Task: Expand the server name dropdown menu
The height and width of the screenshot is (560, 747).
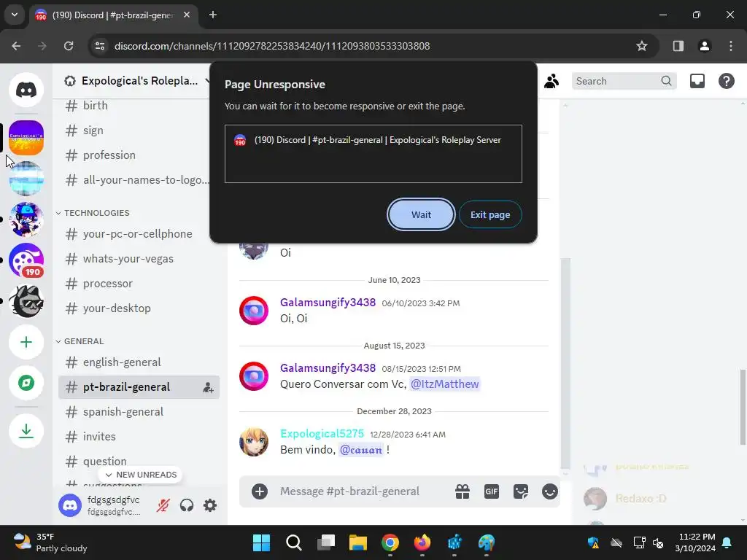Action: 207,81
